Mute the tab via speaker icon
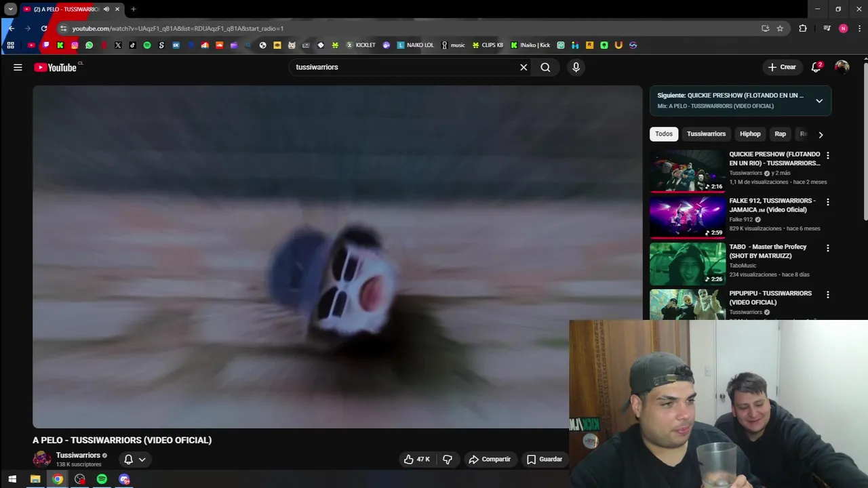Image resolution: width=868 pixels, height=488 pixels. tap(106, 9)
